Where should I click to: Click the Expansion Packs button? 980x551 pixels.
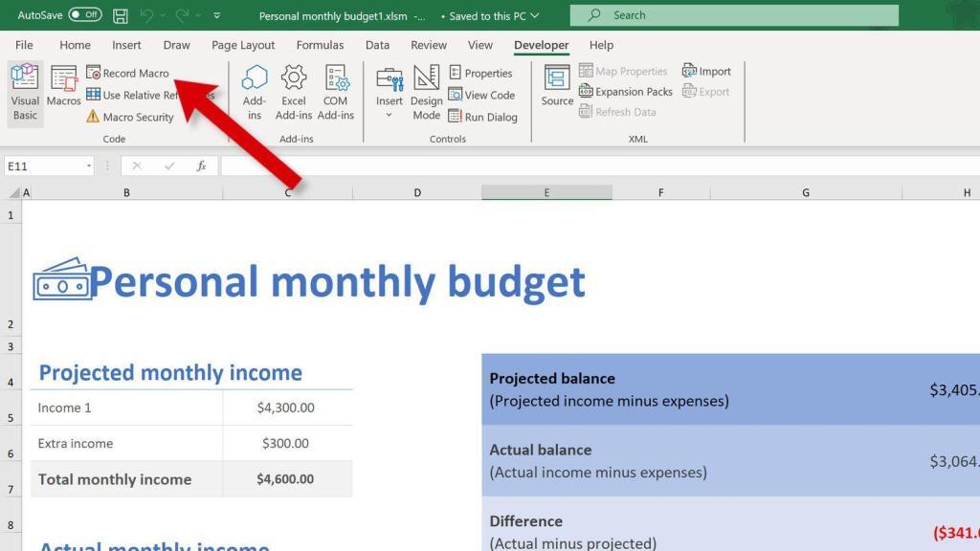pos(625,92)
